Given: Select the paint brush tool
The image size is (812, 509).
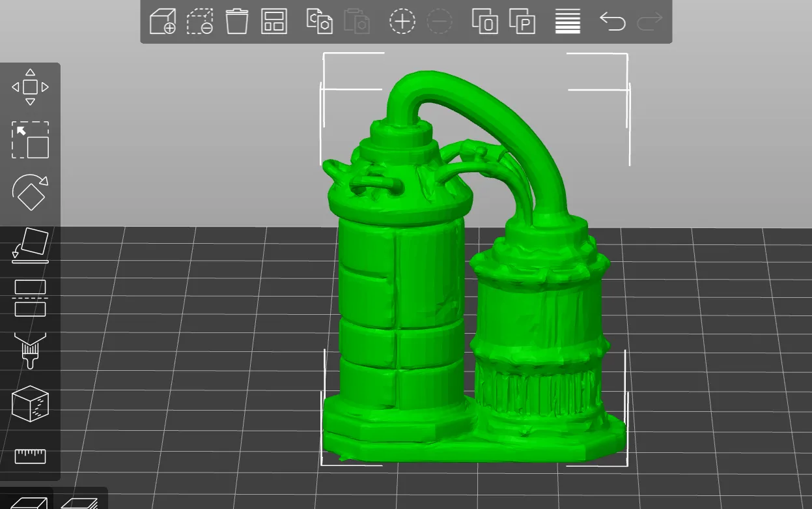Looking at the screenshot, I should tap(29, 350).
